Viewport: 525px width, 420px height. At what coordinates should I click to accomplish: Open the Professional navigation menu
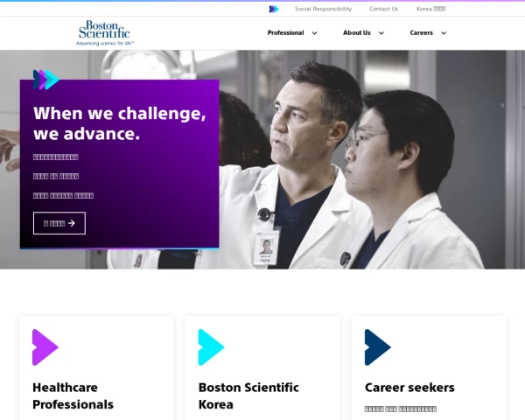[285, 33]
